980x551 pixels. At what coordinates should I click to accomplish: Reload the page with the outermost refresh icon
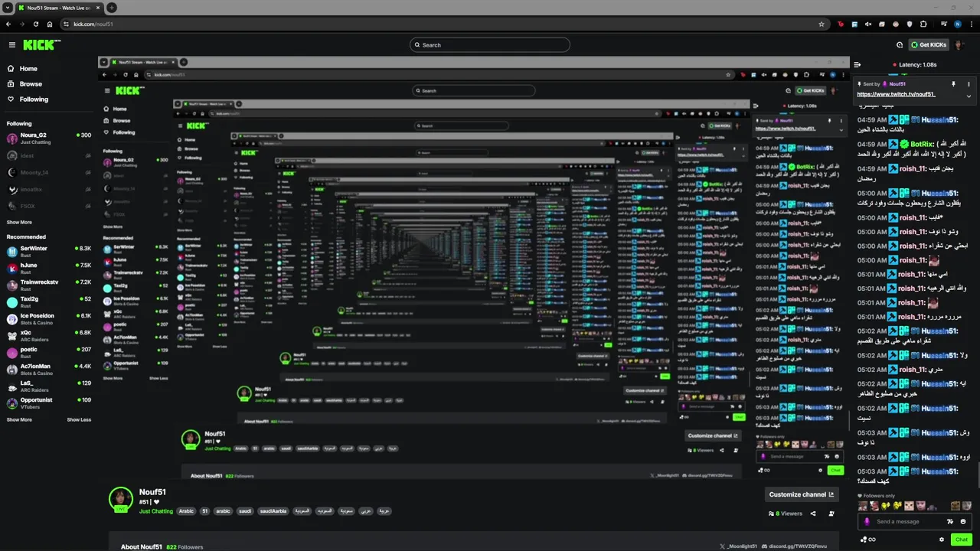coord(36,24)
